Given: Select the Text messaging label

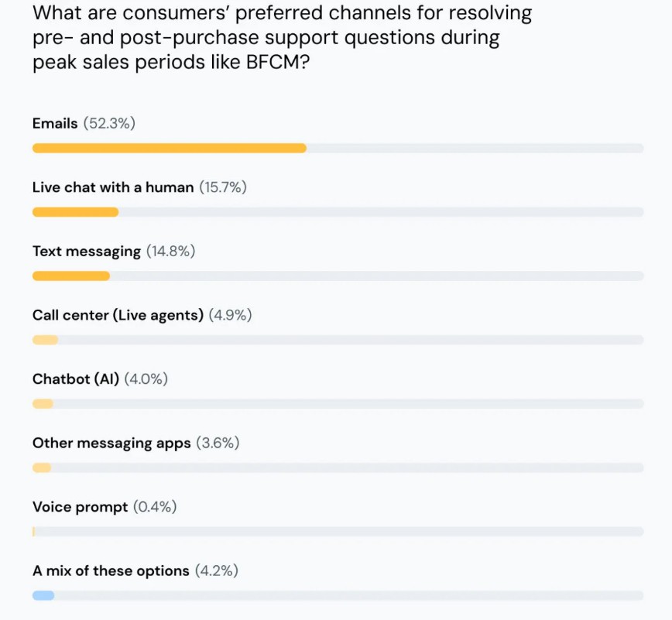Looking at the screenshot, I should point(87,252).
